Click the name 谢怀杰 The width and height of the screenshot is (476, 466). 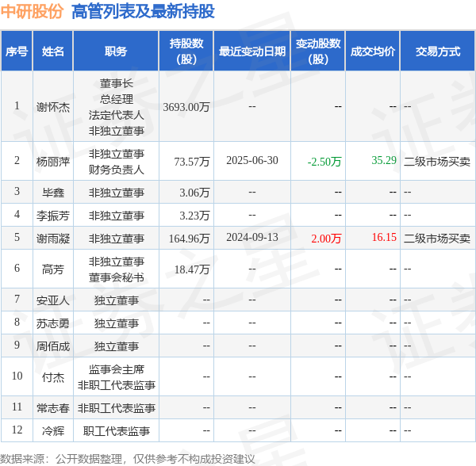point(53,107)
